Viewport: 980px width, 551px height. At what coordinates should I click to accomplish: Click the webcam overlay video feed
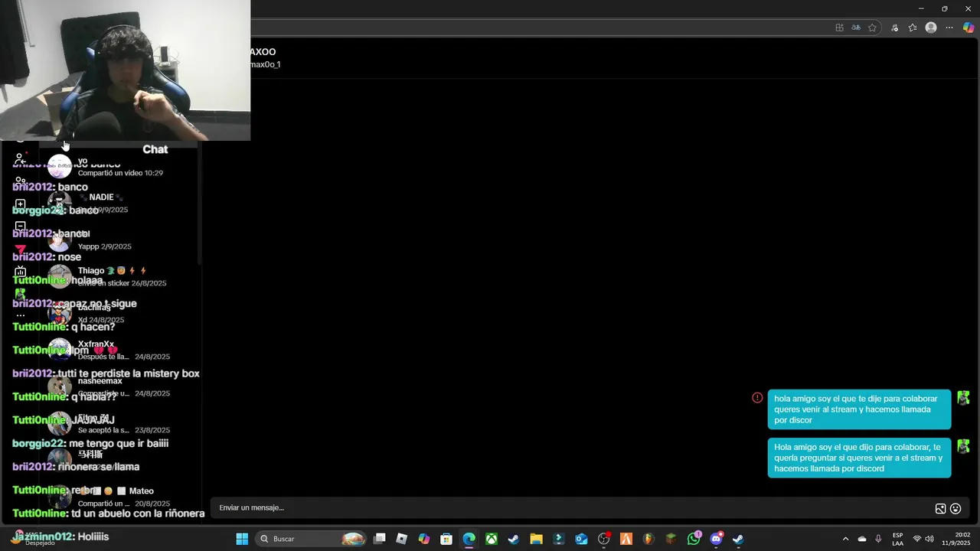tap(125, 70)
